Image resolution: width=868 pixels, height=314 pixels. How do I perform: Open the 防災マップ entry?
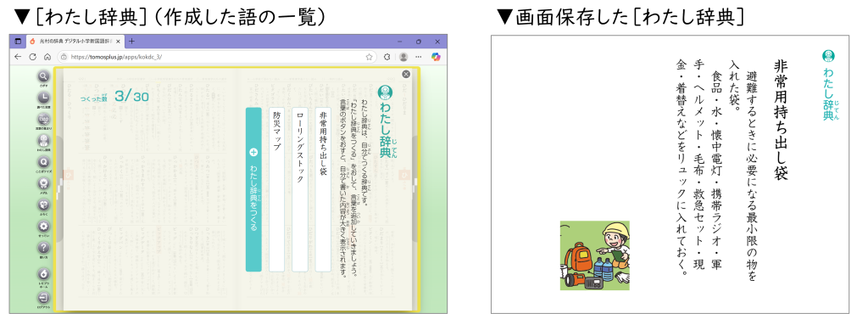[277, 189]
